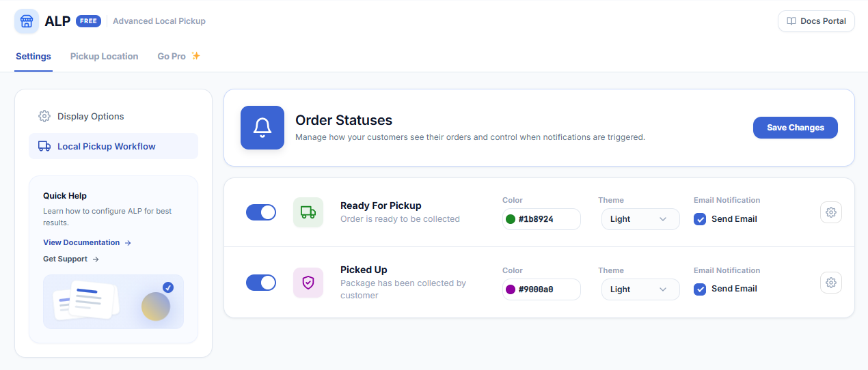Switch to the Pickup Location tab

[x=105, y=56]
